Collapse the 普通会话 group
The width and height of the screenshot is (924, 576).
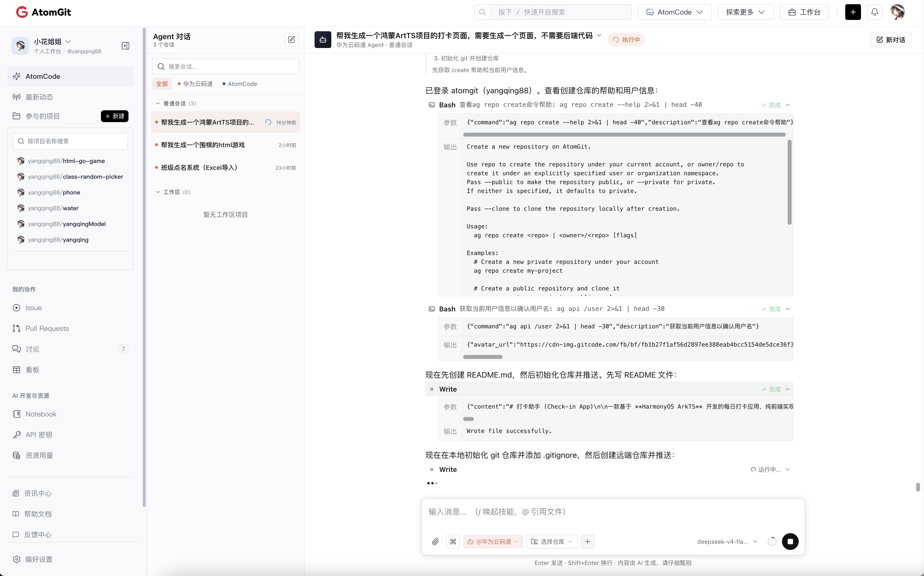[158, 104]
